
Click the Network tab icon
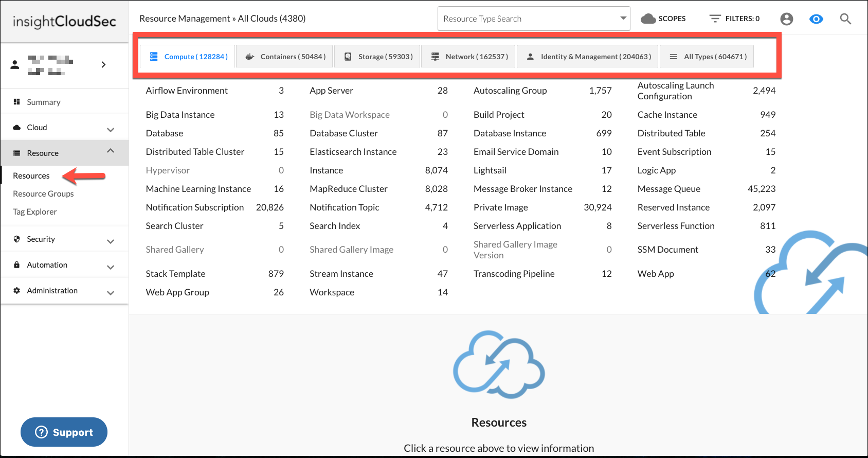coord(435,57)
